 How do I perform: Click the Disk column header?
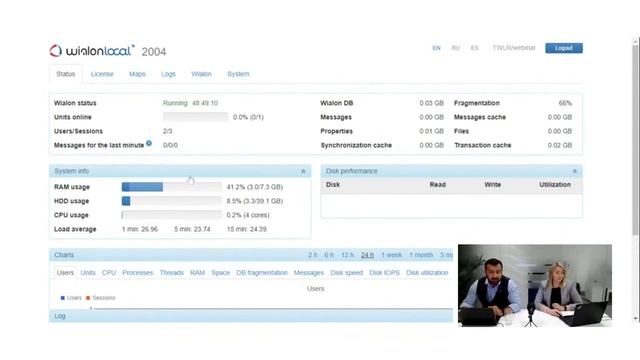pos(333,184)
